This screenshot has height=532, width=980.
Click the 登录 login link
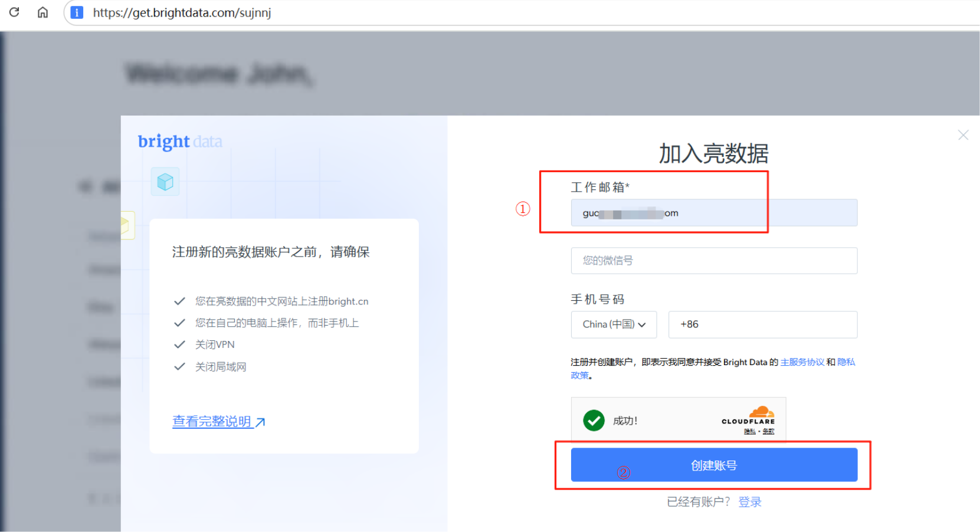click(750, 502)
